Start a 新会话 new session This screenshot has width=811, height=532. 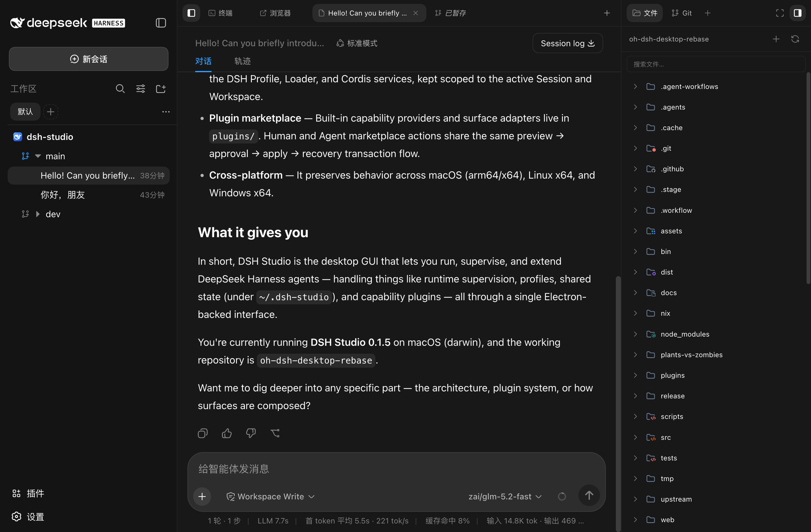pos(89,59)
